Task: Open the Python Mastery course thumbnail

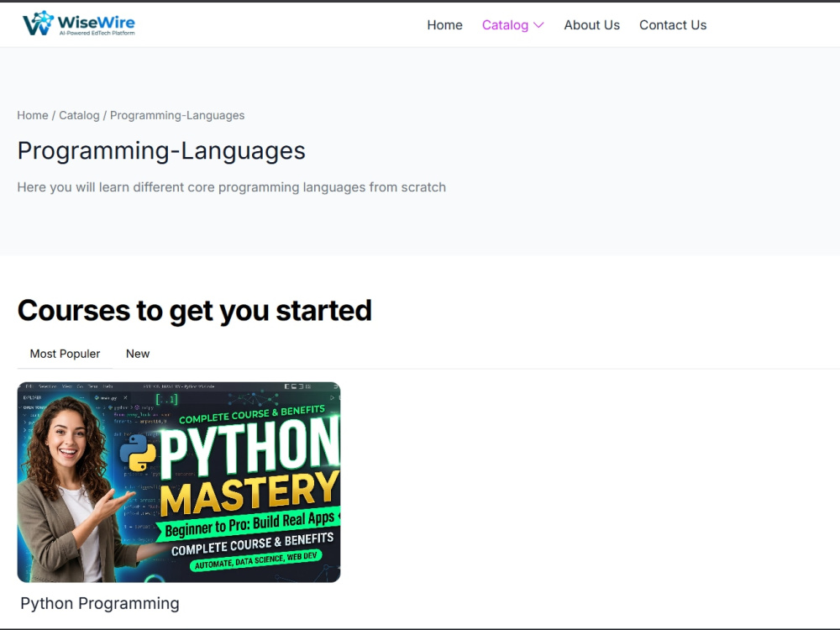Action: (x=179, y=482)
